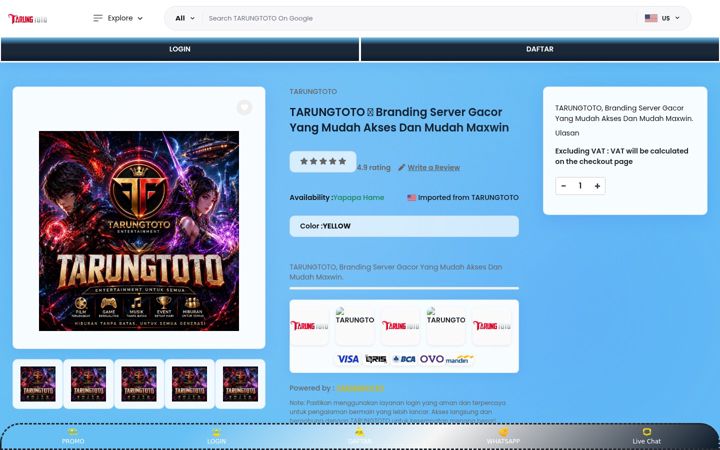Expand the All category dropdown
This screenshot has width=720, height=450.
click(x=185, y=18)
